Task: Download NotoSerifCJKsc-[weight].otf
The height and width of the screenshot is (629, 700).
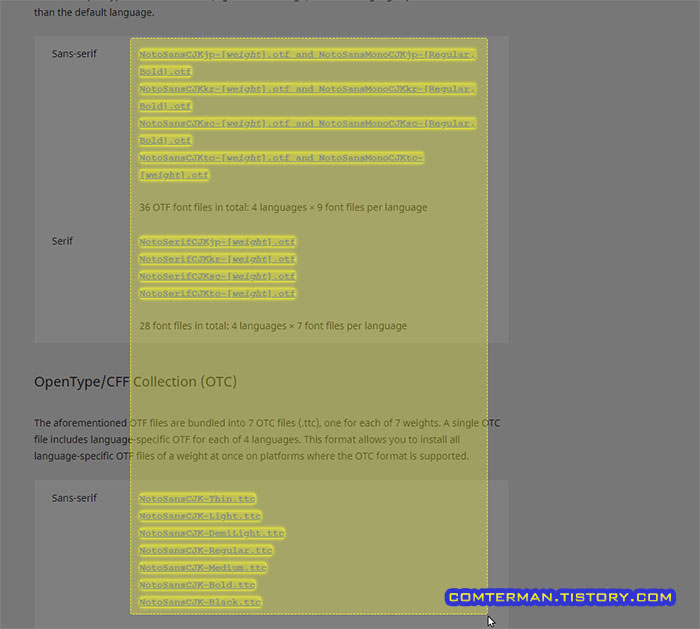Action: click(217, 276)
